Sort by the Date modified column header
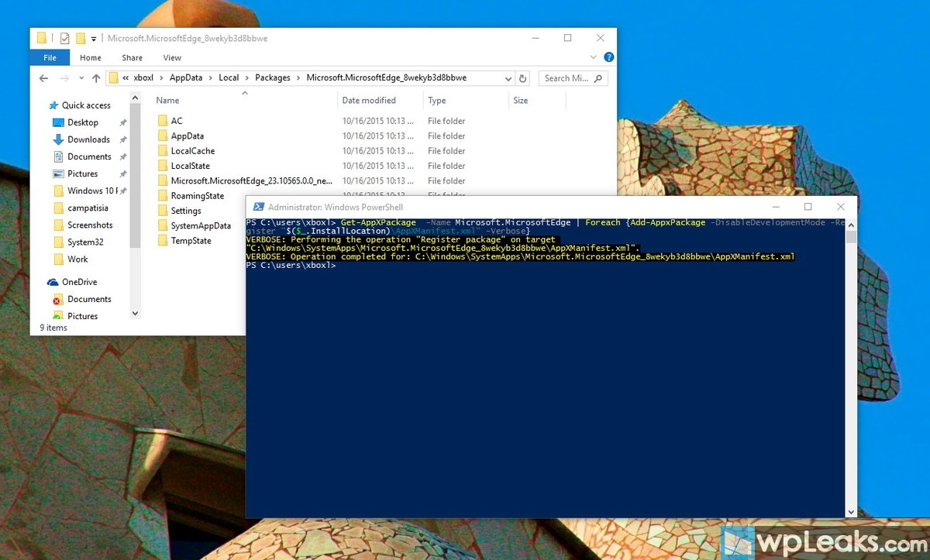 (369, 100)
